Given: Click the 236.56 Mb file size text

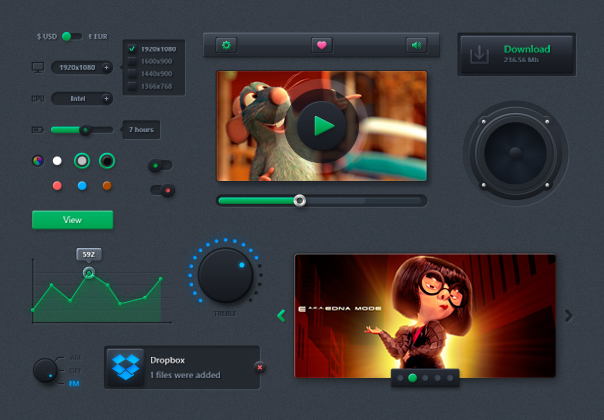Looking at the screenshot, I should (521, 60).
